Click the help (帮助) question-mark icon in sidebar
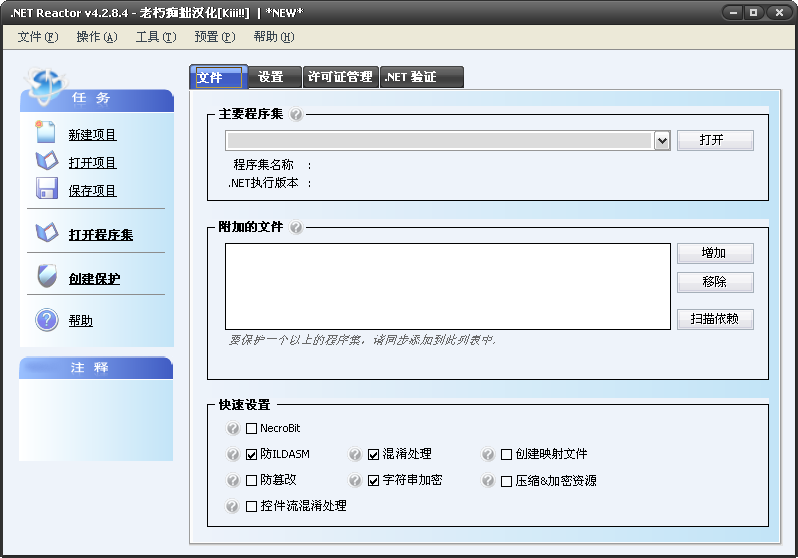Screen dimensions: 798x558 coord(47,320)
